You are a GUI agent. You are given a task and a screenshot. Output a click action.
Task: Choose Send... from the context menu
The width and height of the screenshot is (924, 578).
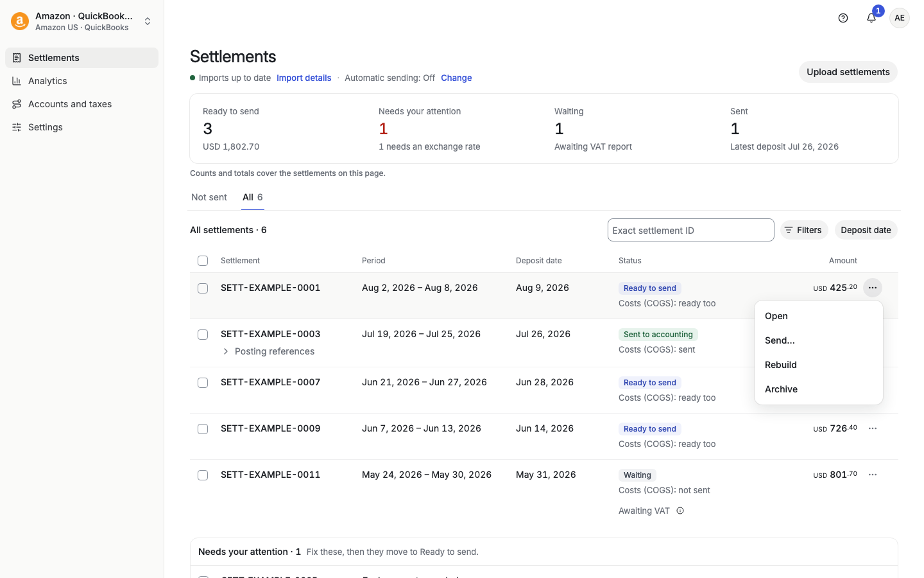819,340
